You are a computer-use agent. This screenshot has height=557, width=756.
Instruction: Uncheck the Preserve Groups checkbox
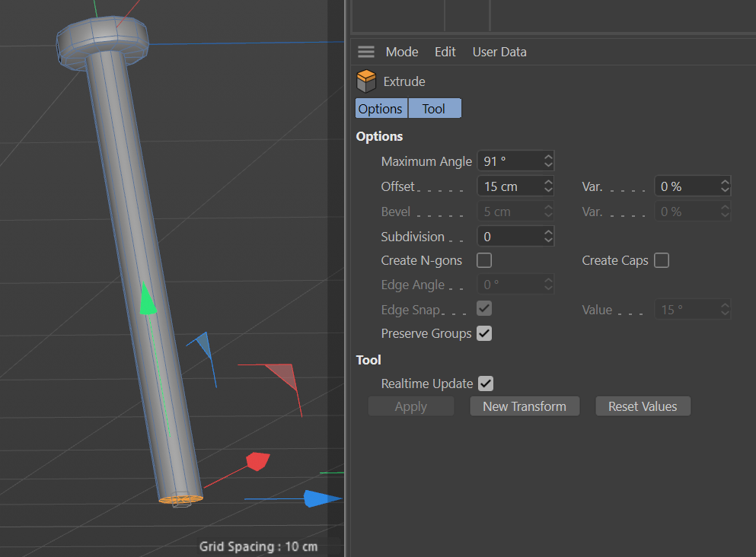pyautogui.click(x=484, y=333)
